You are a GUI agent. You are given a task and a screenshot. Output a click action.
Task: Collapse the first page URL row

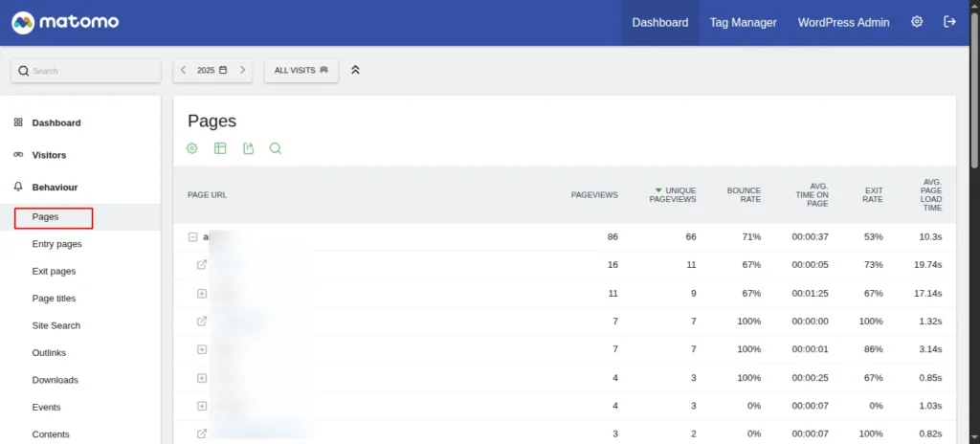[192, 236]
